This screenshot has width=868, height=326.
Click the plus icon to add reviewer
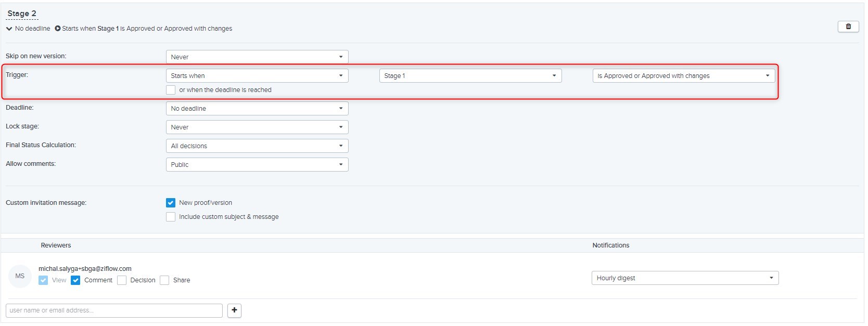[x=234, y=310]
